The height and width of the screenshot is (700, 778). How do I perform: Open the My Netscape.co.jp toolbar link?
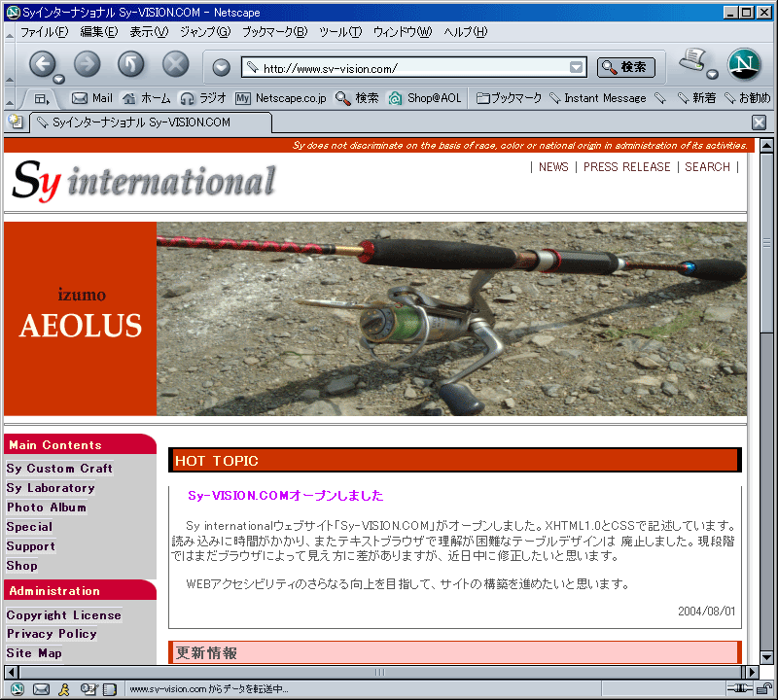tap(281, 98)
